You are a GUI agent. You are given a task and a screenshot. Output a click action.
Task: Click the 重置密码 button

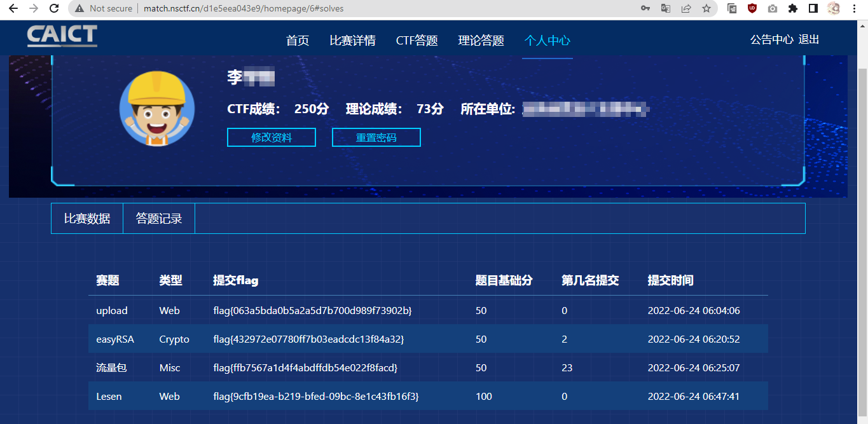point(376,137)
